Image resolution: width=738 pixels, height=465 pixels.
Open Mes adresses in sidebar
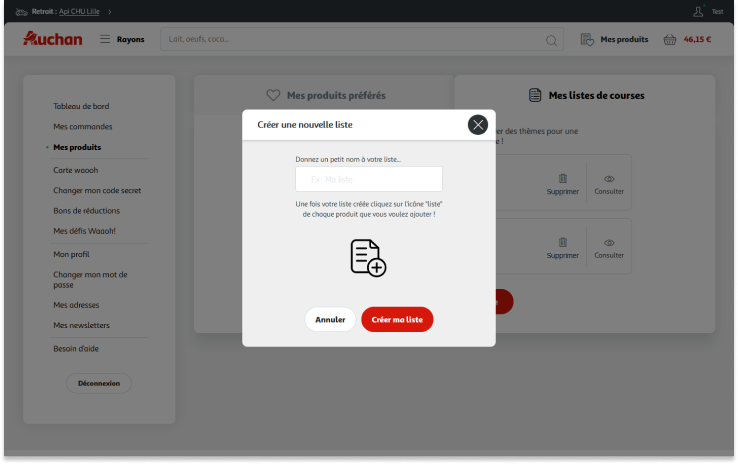(x=76, y=305)
